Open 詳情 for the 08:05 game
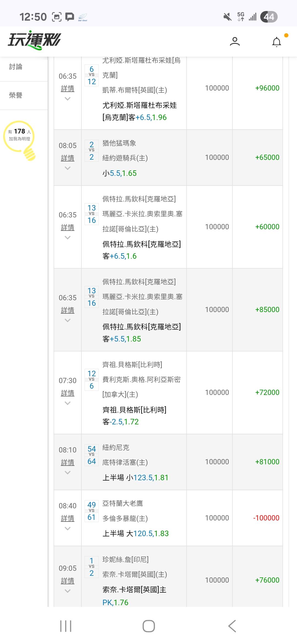This screenshot has width=297, height=644. [67, 158]
